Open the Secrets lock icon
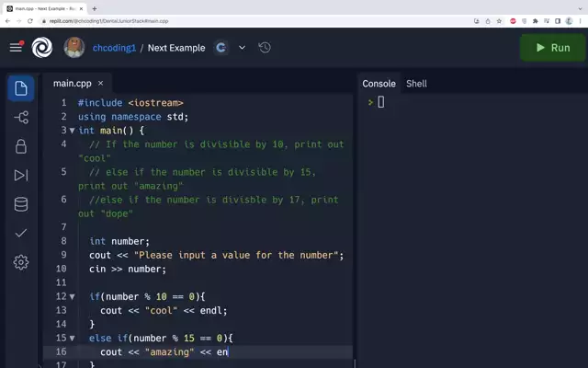 (x=21, y=146)
